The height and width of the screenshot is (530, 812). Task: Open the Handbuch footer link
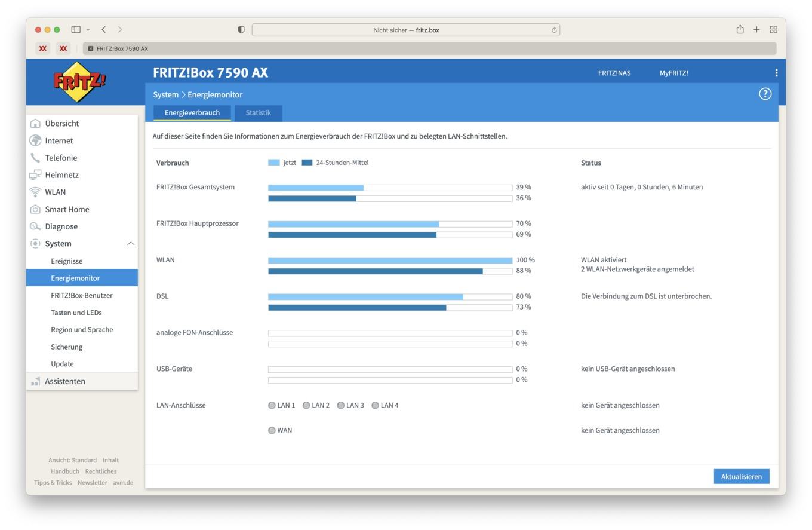coord(64,471)
